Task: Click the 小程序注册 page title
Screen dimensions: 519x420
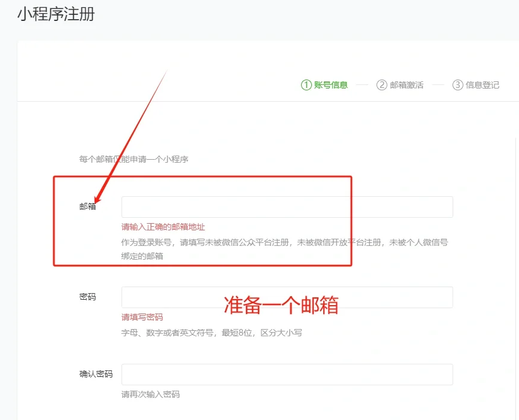Action: tap(56, 14)
